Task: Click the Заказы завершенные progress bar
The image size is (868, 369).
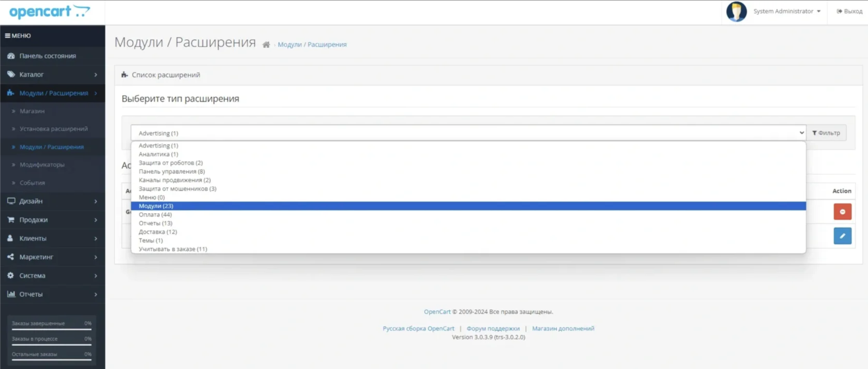Action: click(x=51, y=329)
